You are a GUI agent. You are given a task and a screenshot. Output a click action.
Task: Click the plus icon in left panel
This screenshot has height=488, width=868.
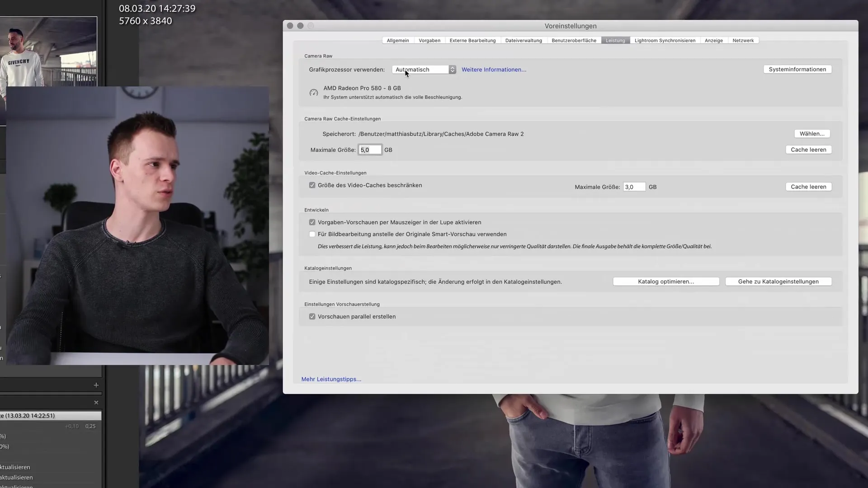click(x=96, y=385)
